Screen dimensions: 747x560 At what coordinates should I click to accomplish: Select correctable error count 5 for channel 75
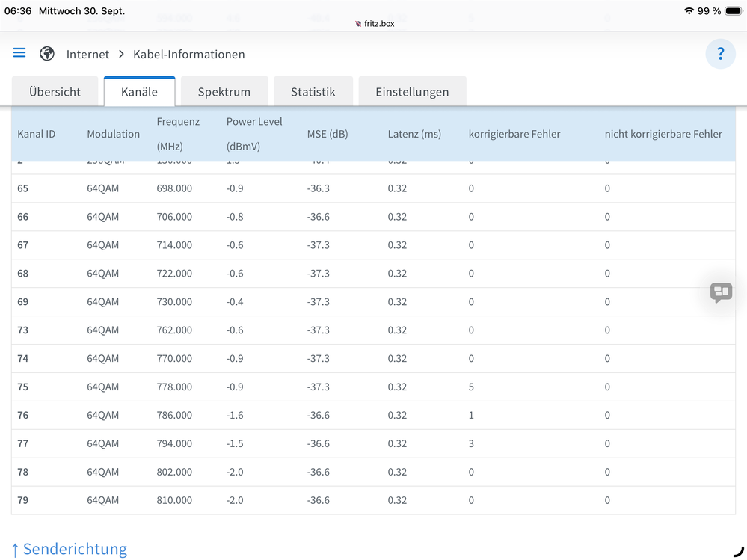(471, 387)
